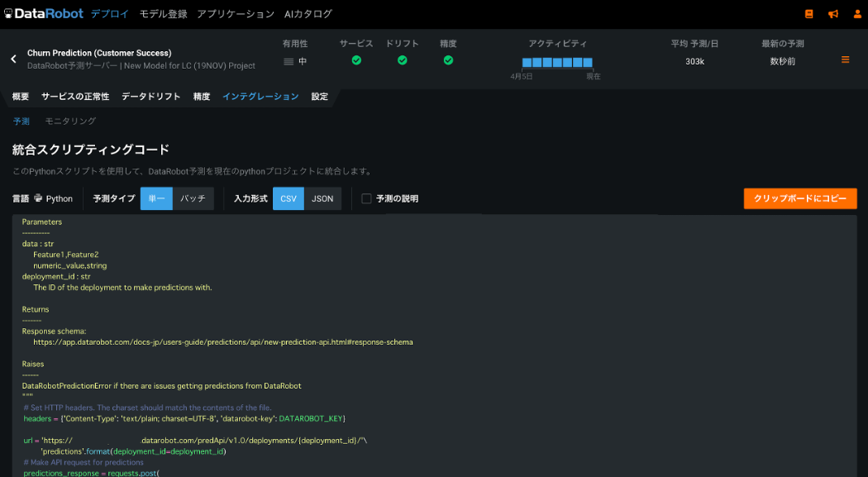
Task: Click the 'Feature1,Feature2' code line
Action: 66,255
